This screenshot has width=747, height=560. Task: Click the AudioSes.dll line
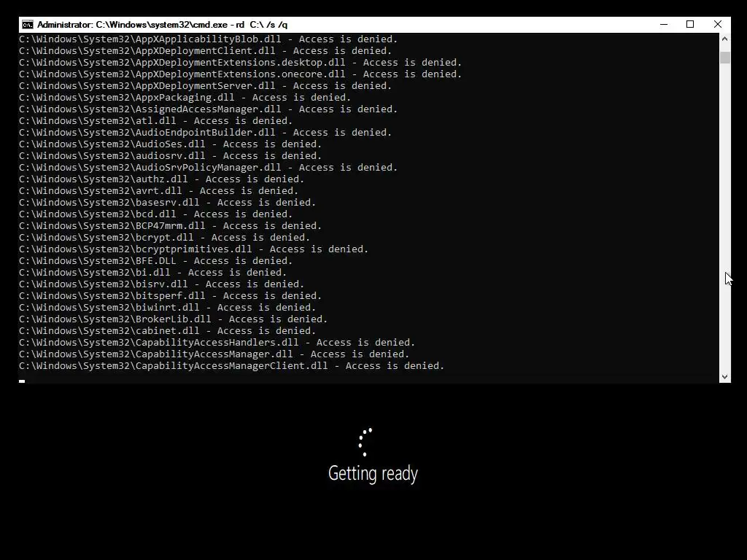pos(171,144)
